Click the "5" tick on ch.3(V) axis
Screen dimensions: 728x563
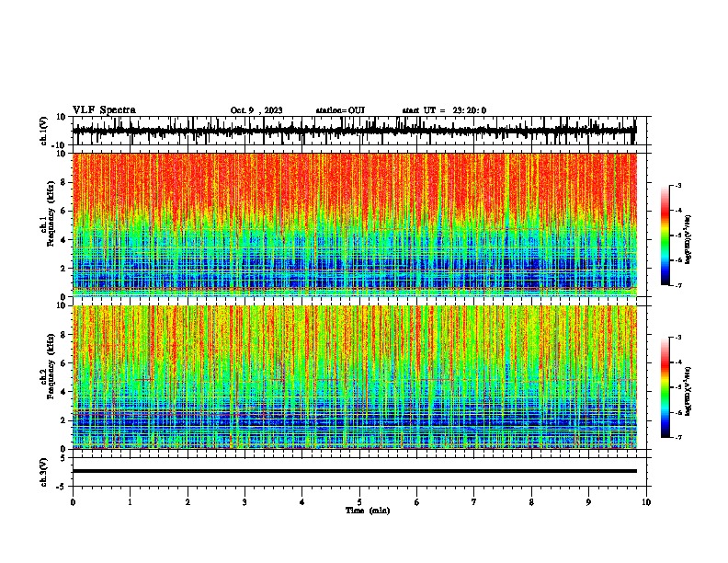click(63, 458)
